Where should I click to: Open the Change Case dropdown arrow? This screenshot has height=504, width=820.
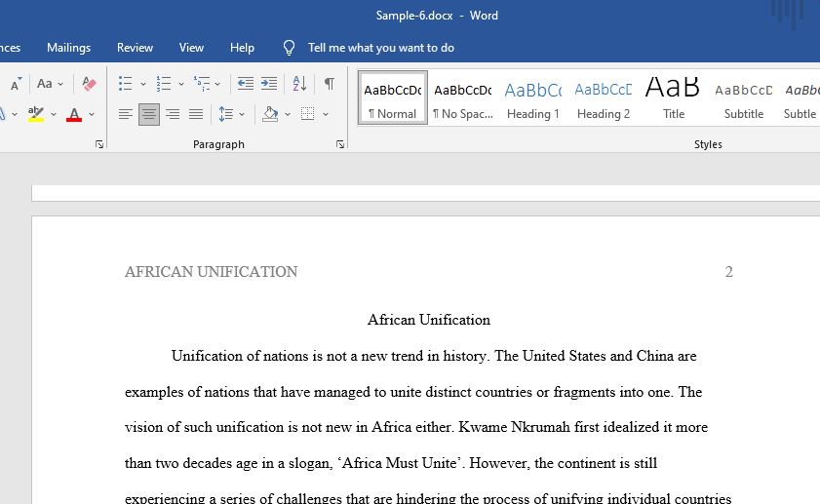[x=60, y=84]
